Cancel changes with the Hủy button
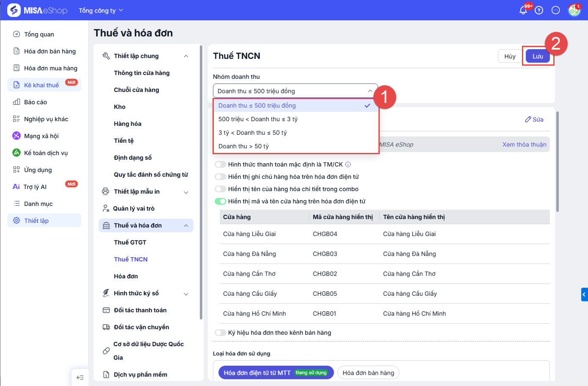The height and width of the screenshot is (386, 588). (x=510, y=56)
